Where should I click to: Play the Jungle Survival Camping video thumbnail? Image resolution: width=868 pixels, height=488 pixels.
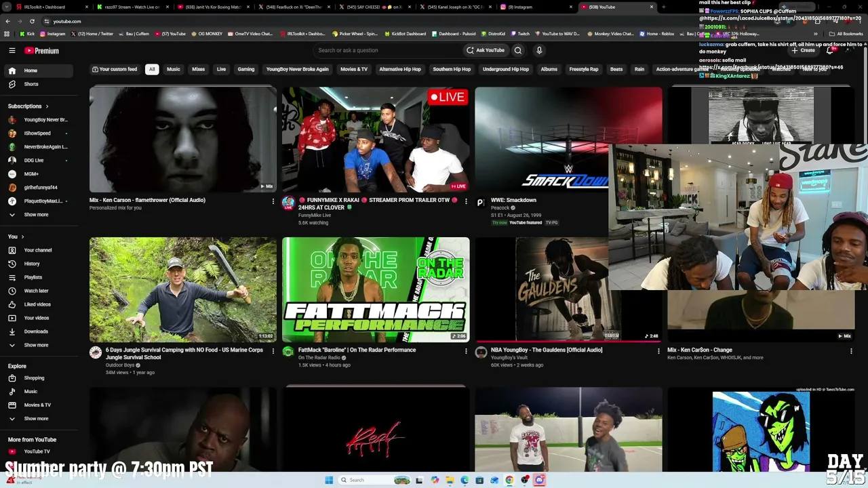pos(183,289)
